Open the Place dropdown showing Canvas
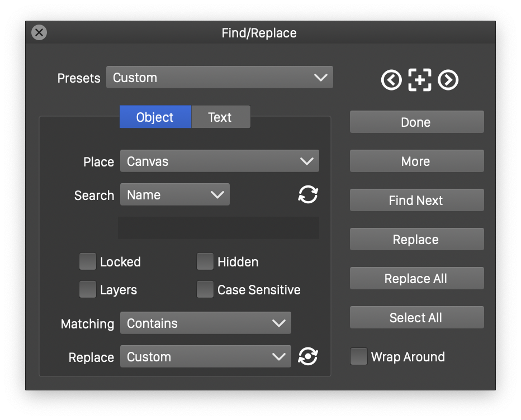 pos(220,161)
